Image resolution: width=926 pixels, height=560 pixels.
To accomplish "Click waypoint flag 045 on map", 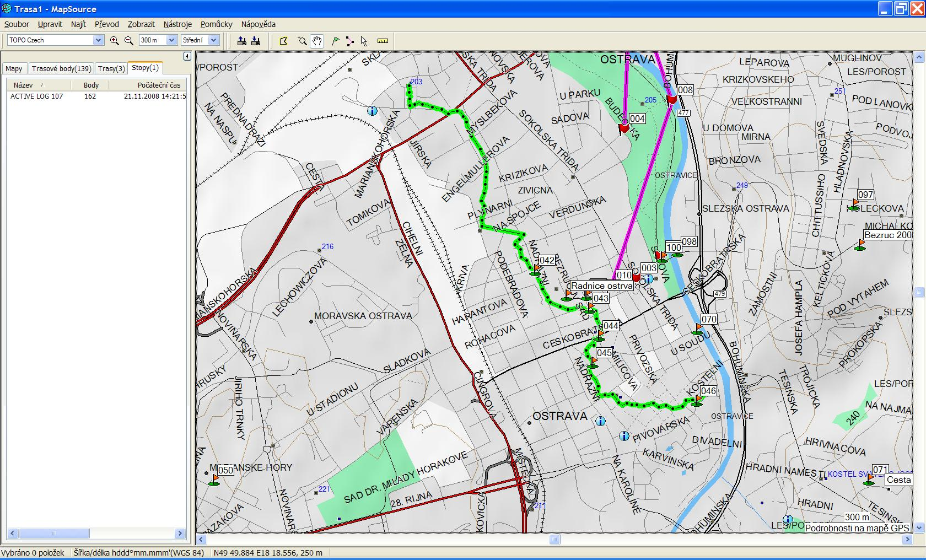I will click(x=593, y=363).
